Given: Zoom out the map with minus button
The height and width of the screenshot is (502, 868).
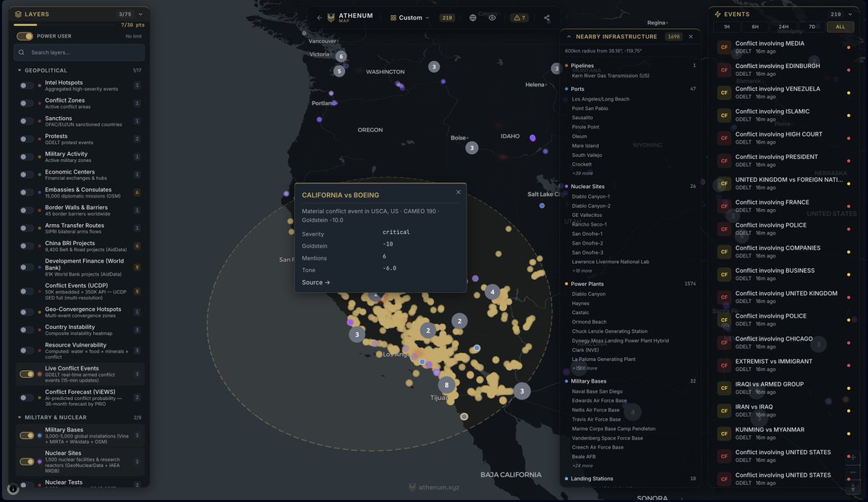Looking at the screenshot, I should tap(854, 472).
